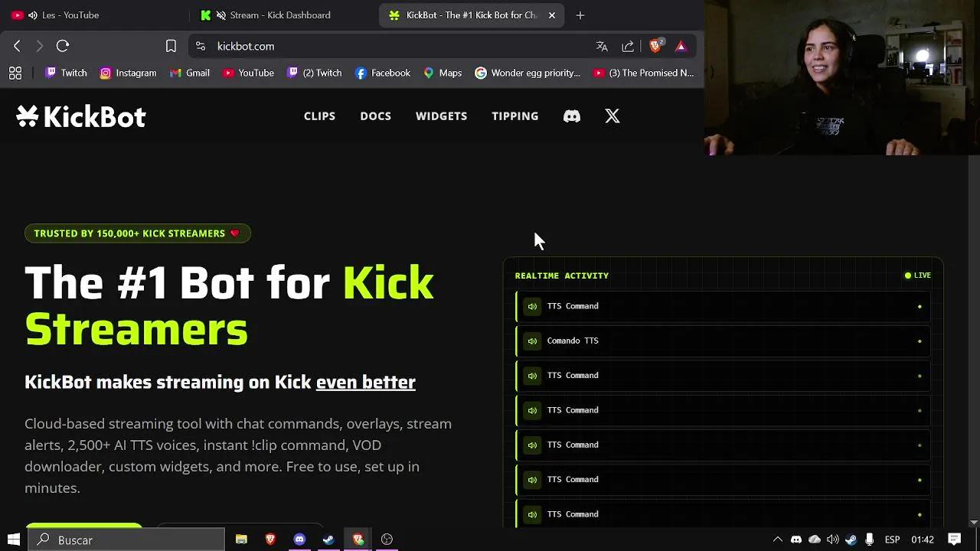
Task: Click speaker icon on first TTS Command row
Action: 532,306
